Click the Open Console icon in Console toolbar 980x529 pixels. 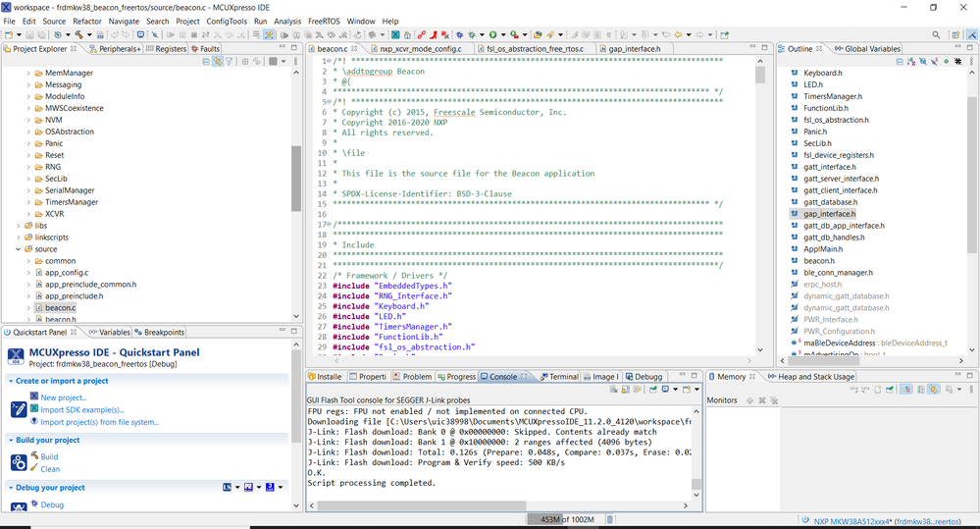(x=687, y=389)
